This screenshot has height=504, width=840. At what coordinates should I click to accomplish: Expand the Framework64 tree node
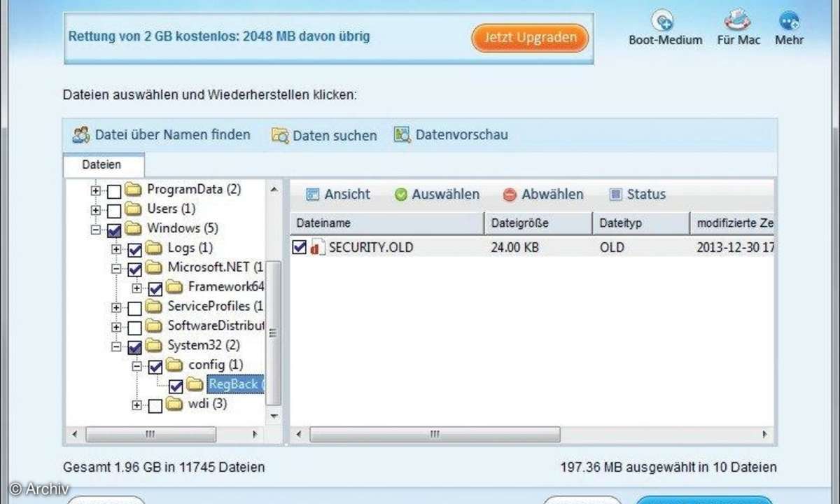coord(137,288)
